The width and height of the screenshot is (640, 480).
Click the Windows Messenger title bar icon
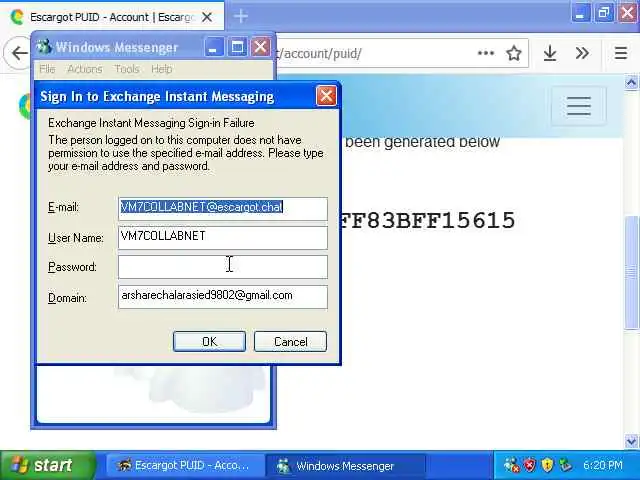44,47
